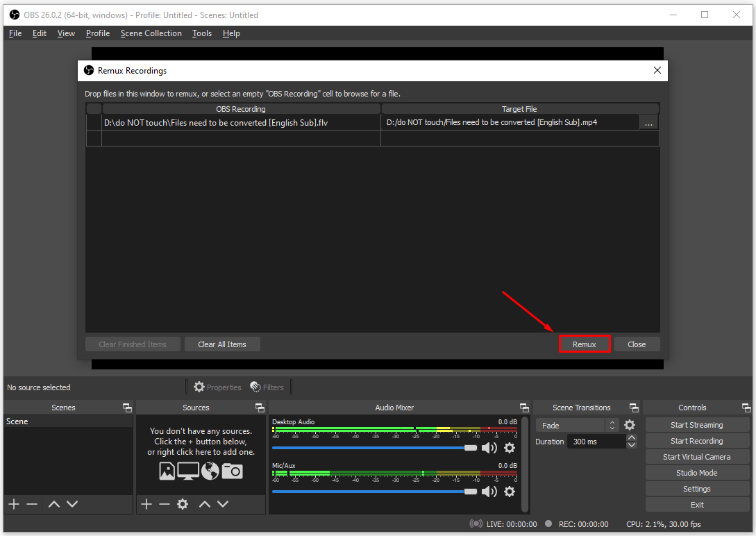
Task: Move scene down in Scenes panel
Action: [72, 504]
